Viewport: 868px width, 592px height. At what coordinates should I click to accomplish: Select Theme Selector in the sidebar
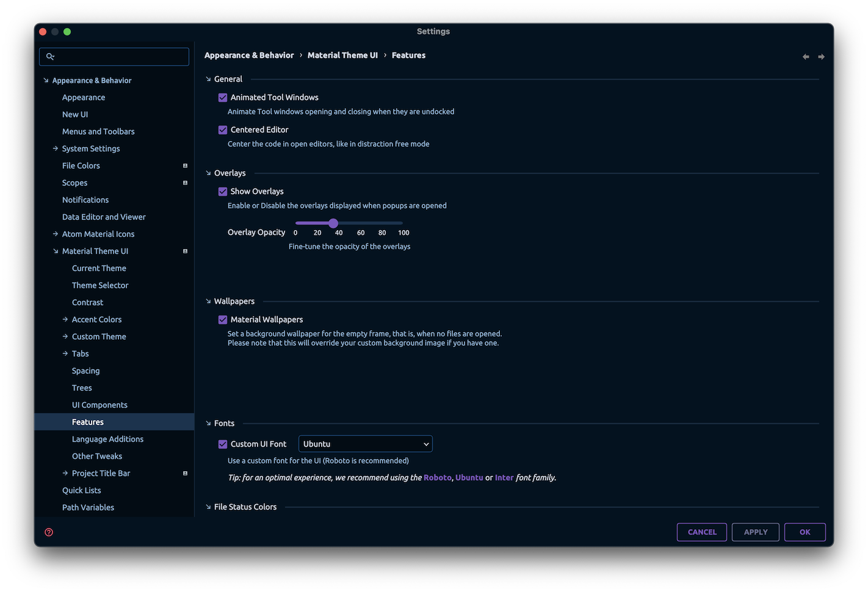click(100, 285)
